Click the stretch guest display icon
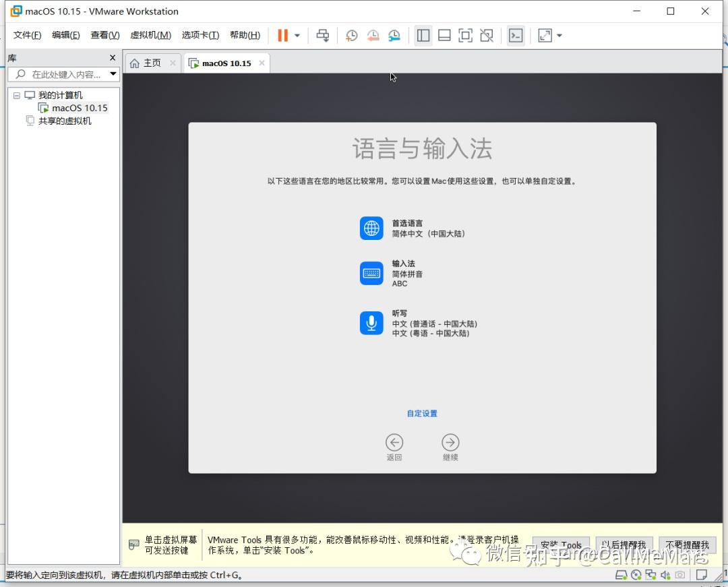The height and width of the screenshot is (587, 728). click(545, 35)
